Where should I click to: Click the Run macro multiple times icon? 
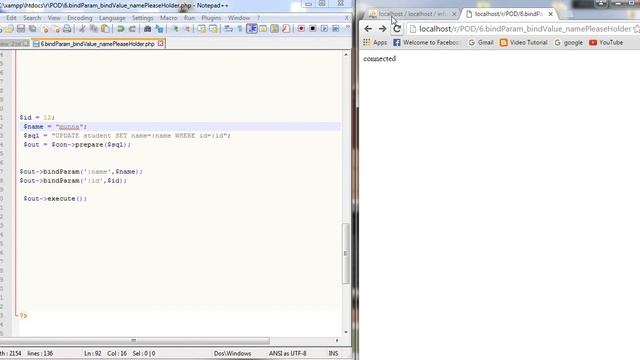[336, 29]
